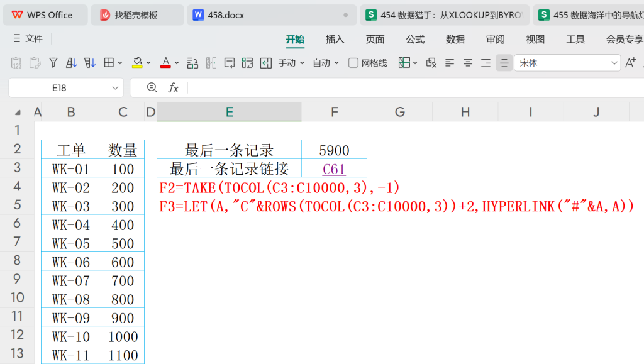644x364 pixels.
Task: Switch to the 页面 ribbon tab
Action: (375, 40)
